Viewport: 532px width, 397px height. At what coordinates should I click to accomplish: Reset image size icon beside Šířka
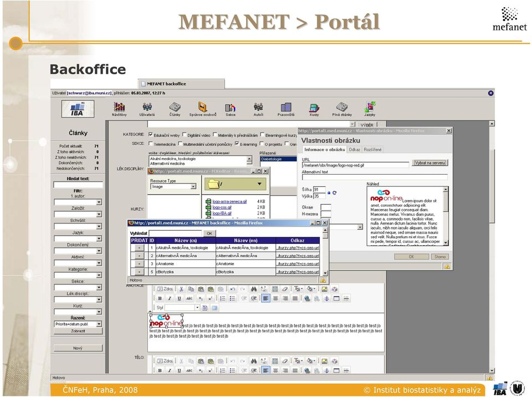tap(335, 192)
